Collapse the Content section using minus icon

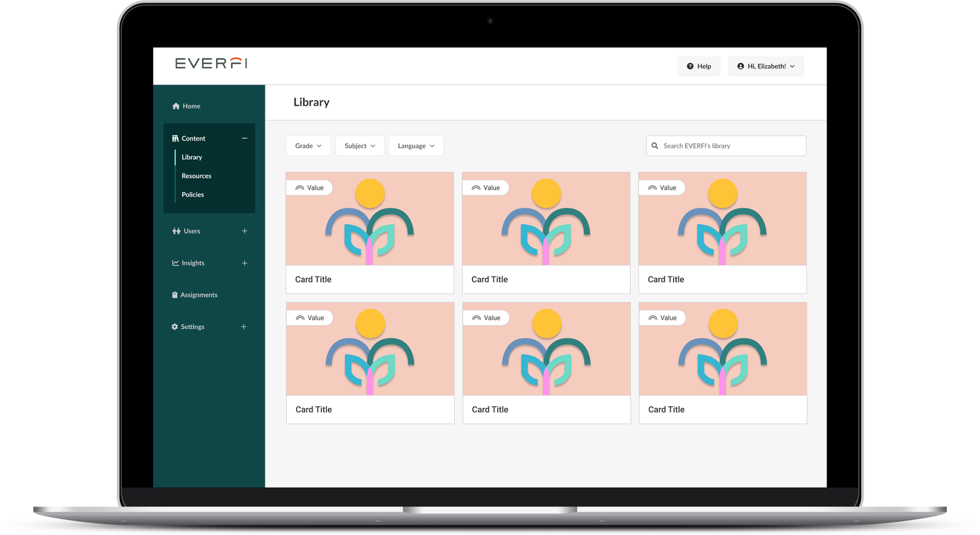pos(244,138)
